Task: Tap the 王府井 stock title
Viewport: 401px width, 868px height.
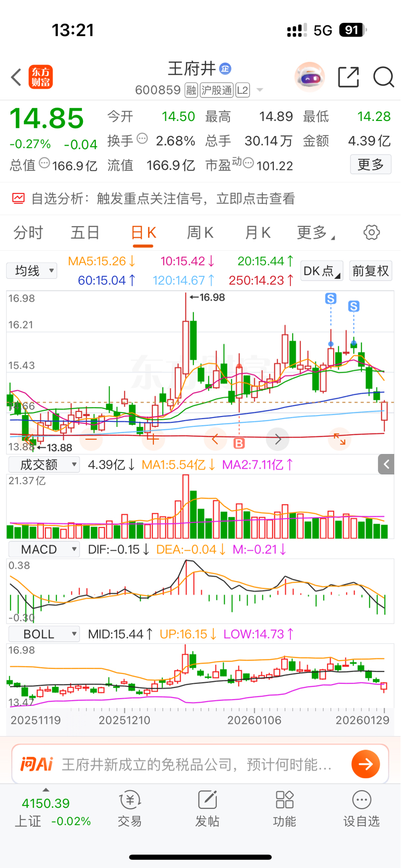Action: pyautogui.click(x=192, y=68)
